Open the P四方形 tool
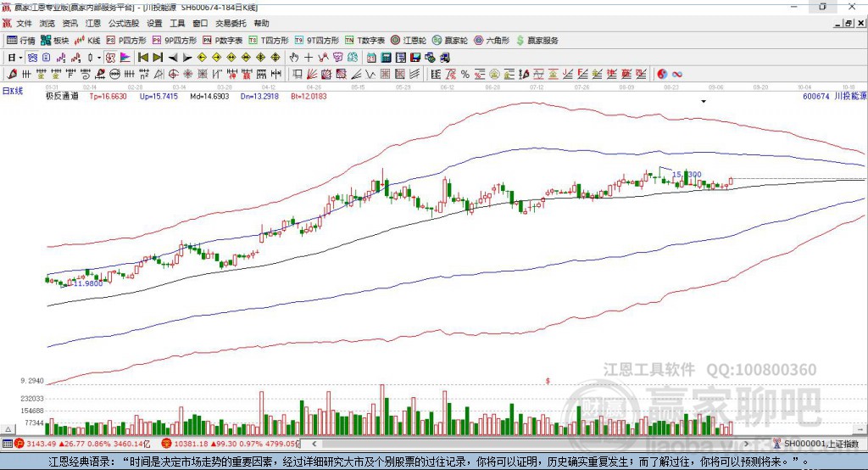The width and height of the screenshot is (868, 470). click(126, 41)
